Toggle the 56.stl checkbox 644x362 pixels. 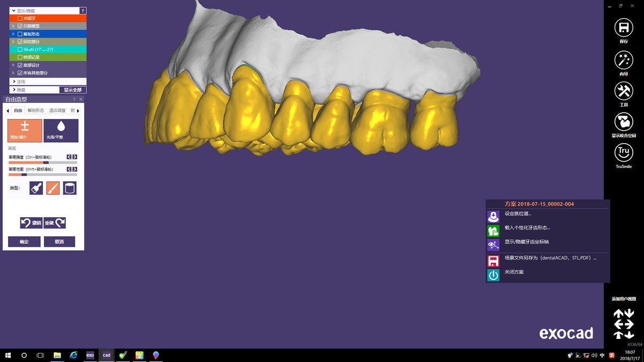click(20, 49)
